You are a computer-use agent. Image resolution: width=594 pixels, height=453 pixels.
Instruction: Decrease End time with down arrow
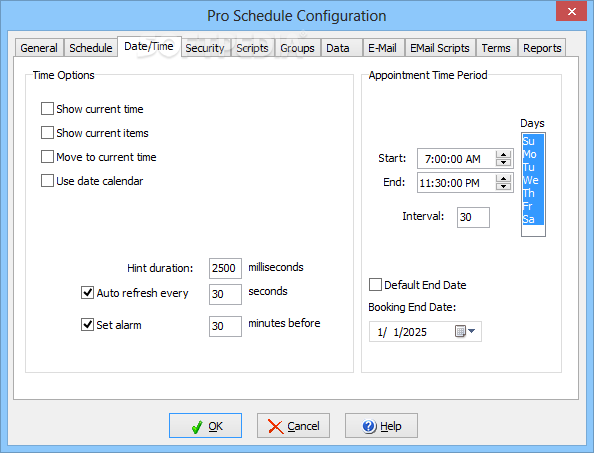(x=503, y=187)
